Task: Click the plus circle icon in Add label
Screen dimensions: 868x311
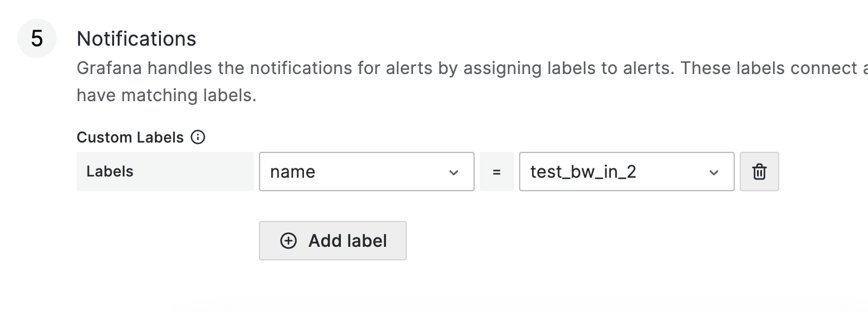Action: [x=289, y=241]
